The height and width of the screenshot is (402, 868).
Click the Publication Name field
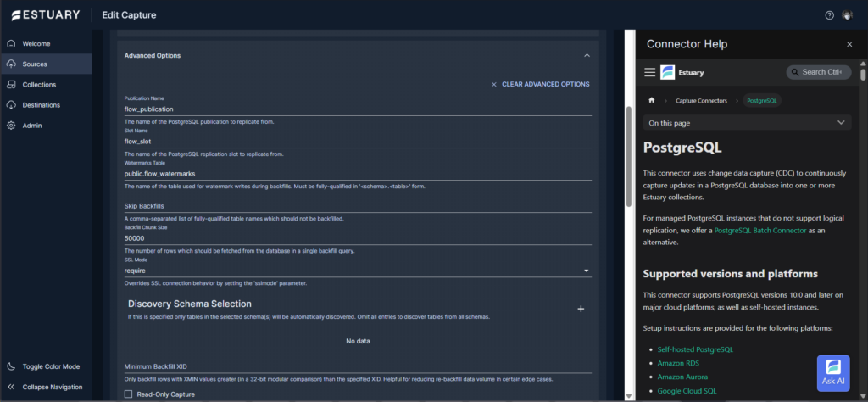[358, 109]
